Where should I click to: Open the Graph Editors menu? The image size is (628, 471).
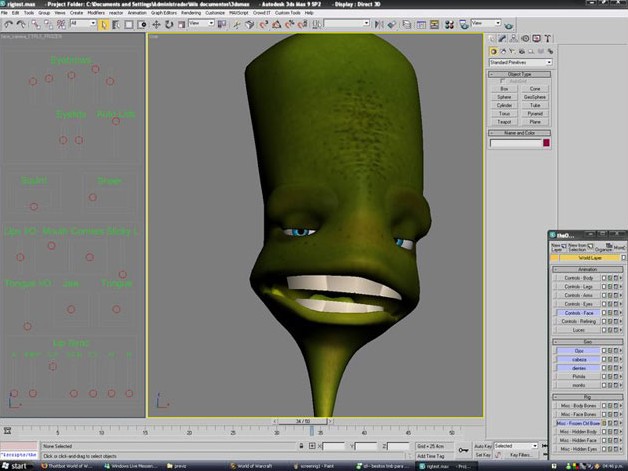point(163,13)
